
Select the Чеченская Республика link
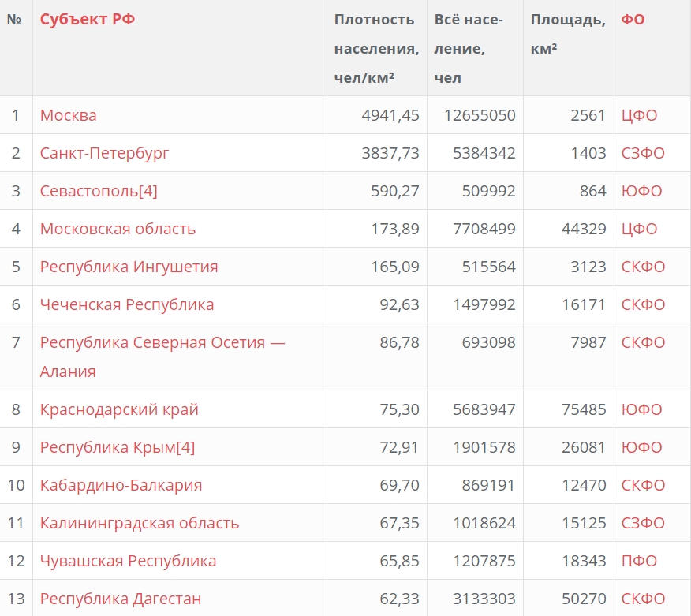[x=126, y=304]
